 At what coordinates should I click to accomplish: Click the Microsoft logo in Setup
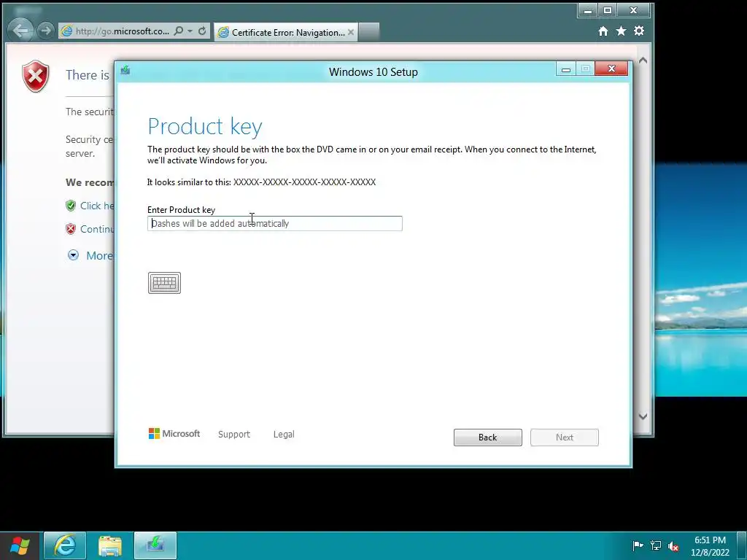174,433
